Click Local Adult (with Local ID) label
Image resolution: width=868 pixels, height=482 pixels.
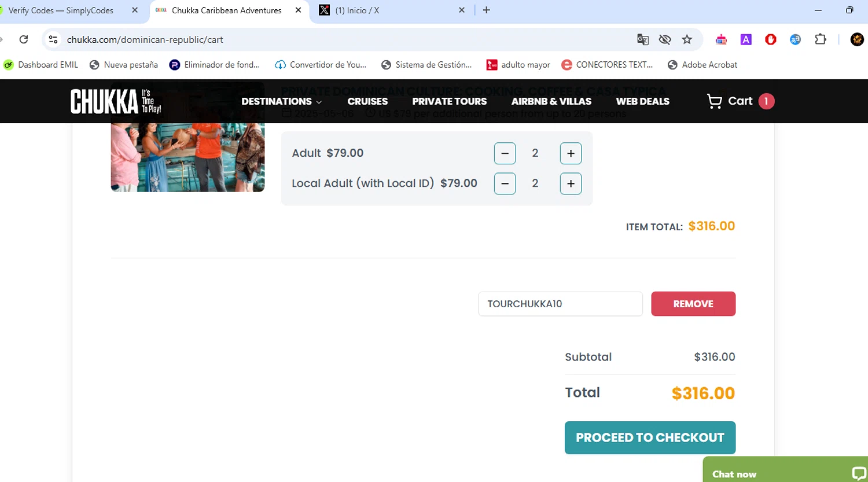[363, 183]
